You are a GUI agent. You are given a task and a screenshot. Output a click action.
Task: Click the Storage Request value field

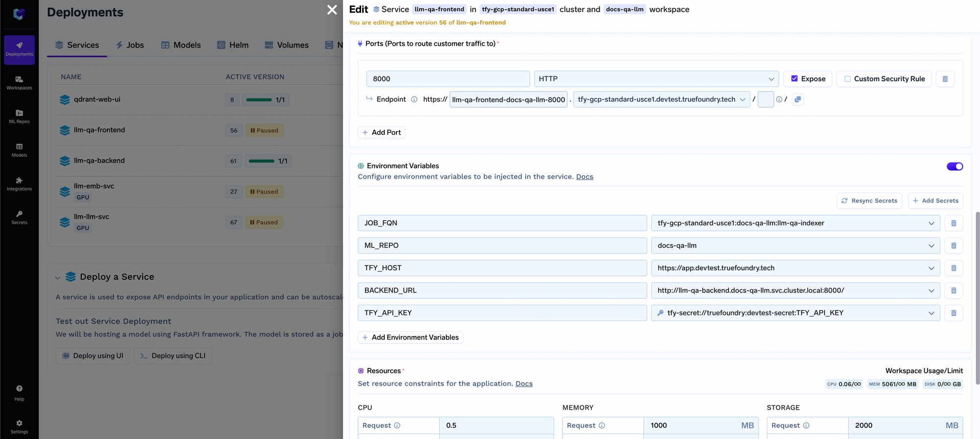click(x=905, y=425)
